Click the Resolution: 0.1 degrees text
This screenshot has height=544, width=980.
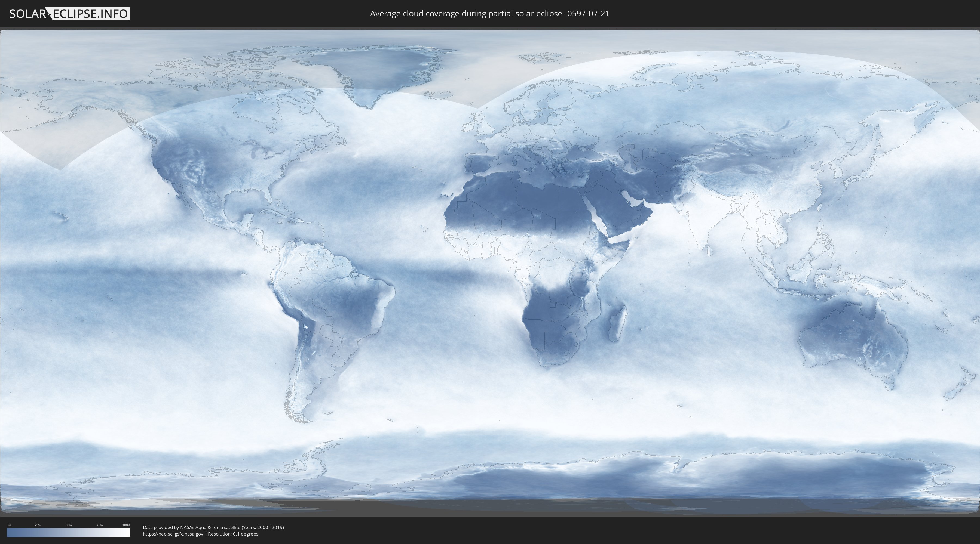click(233, 534)
